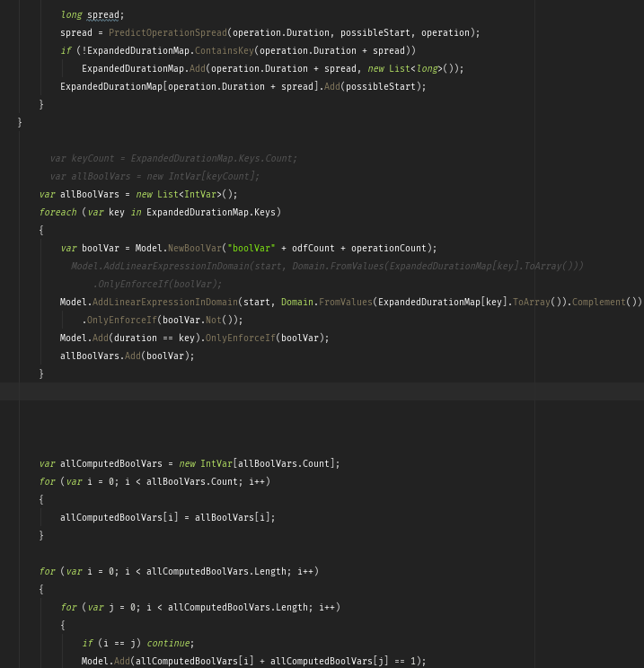Screen dimensions: 644x668
Task: Click the 'if (i == j)' condition
Action: coord(111,643)
